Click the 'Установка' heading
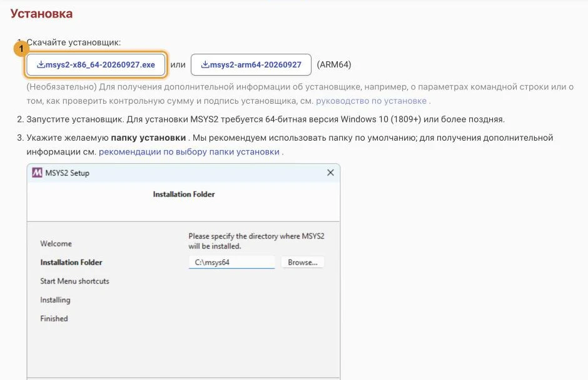 pyautogui.click(x=41, y=14)
